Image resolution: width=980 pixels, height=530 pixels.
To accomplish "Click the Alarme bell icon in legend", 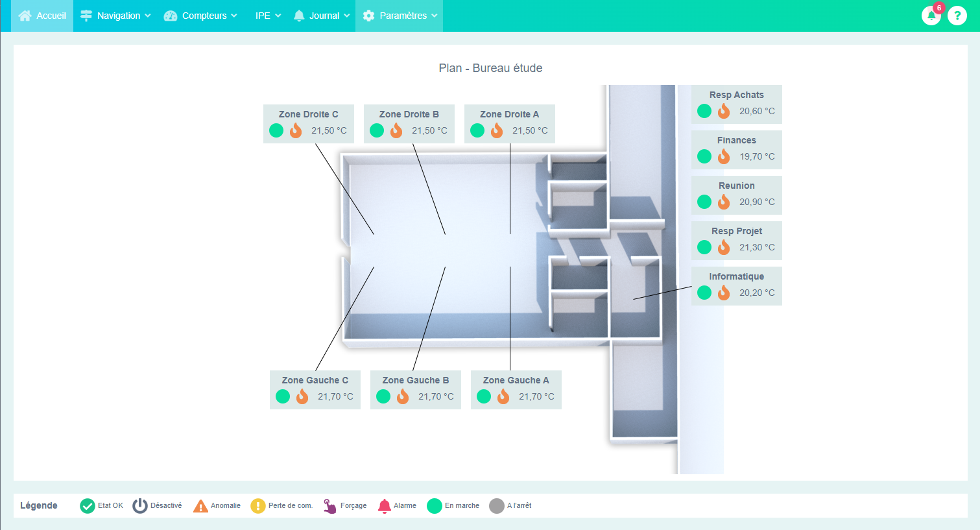I will pyautogui.click(x=385, y=506).
